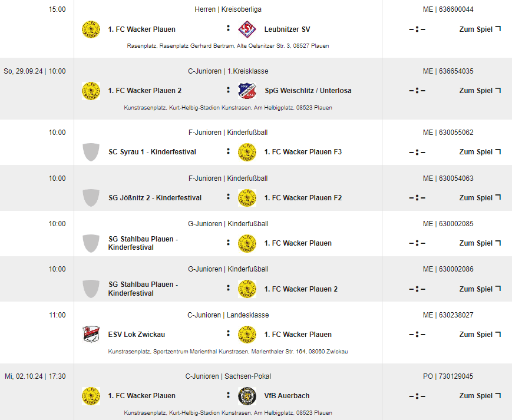Click the SG Jößnitz 2 - Kinderfestival team name
Screen dimensions: 512x420
click(155, 198)
